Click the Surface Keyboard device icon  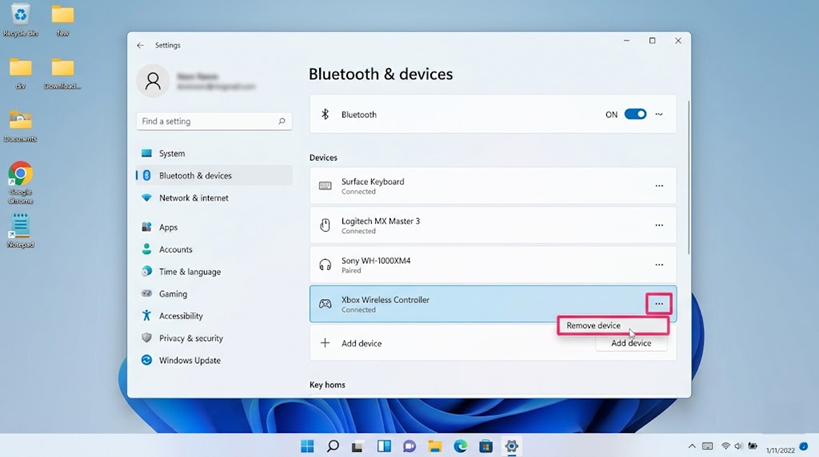325,186
